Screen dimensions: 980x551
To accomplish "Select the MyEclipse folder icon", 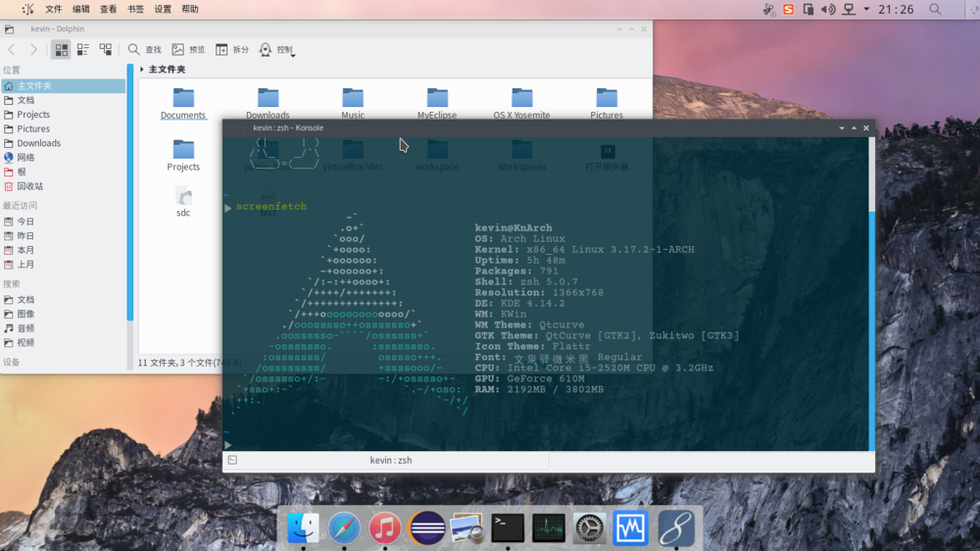I will point(437,98).
